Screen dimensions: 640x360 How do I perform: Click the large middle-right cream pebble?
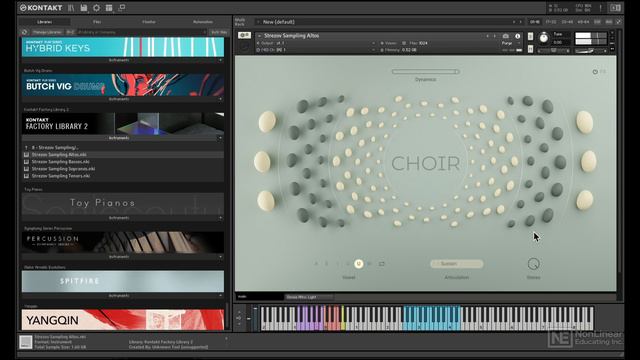tap(589, 161)
